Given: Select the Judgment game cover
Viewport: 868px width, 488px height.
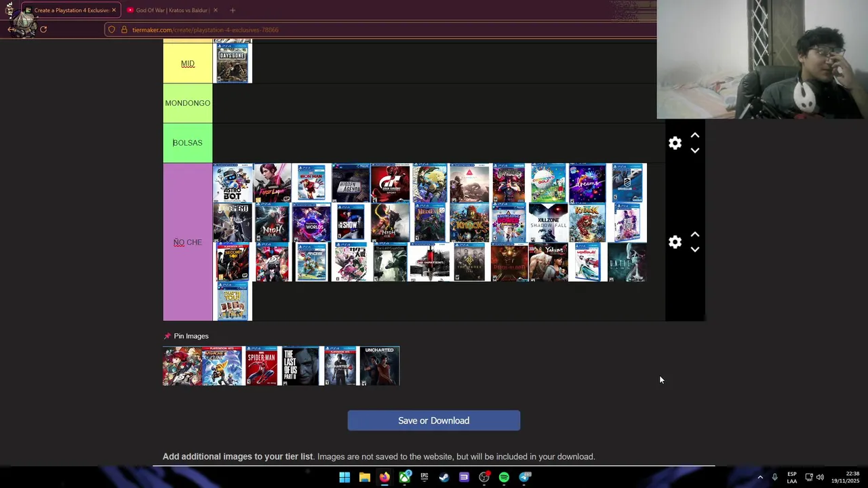Looking at the screenshot, I should [x=233, y=222].
